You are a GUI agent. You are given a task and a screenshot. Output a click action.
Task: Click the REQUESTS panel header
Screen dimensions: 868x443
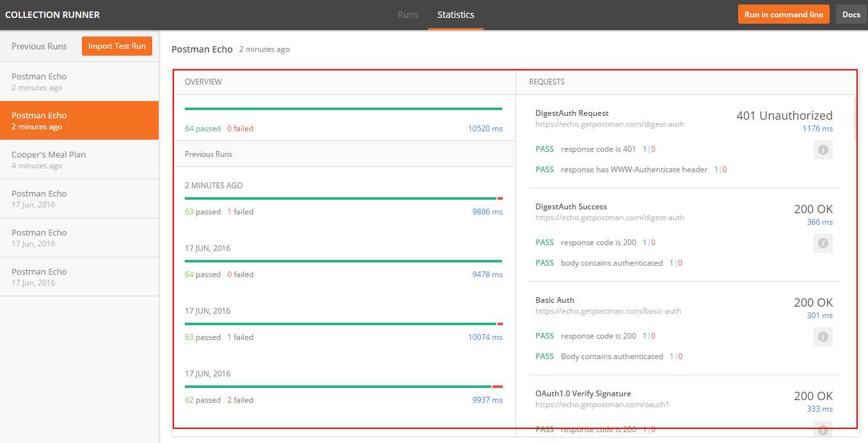pos(547,82)
